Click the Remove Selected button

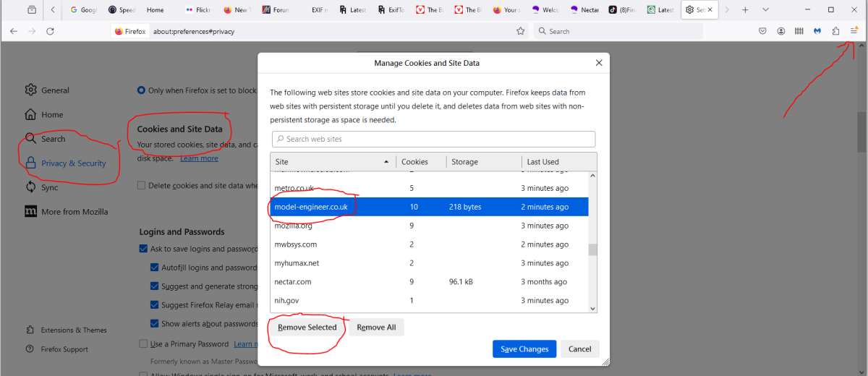(x=307, y=328)
